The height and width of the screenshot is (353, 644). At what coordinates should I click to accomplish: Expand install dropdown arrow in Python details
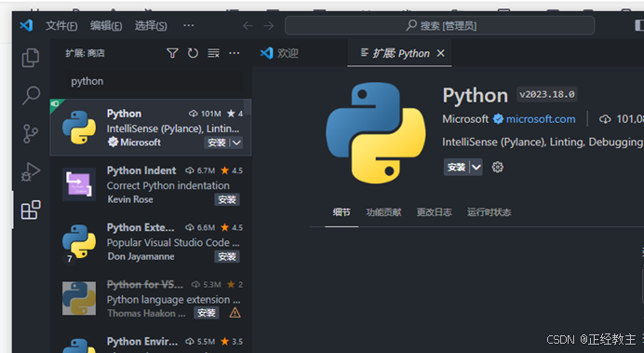(476, 168)
